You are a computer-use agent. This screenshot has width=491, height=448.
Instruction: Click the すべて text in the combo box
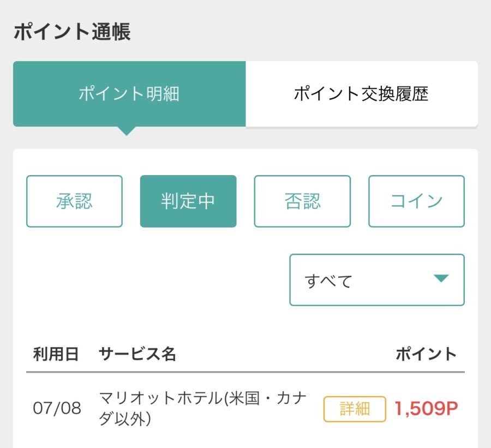(x=328, y=281)
